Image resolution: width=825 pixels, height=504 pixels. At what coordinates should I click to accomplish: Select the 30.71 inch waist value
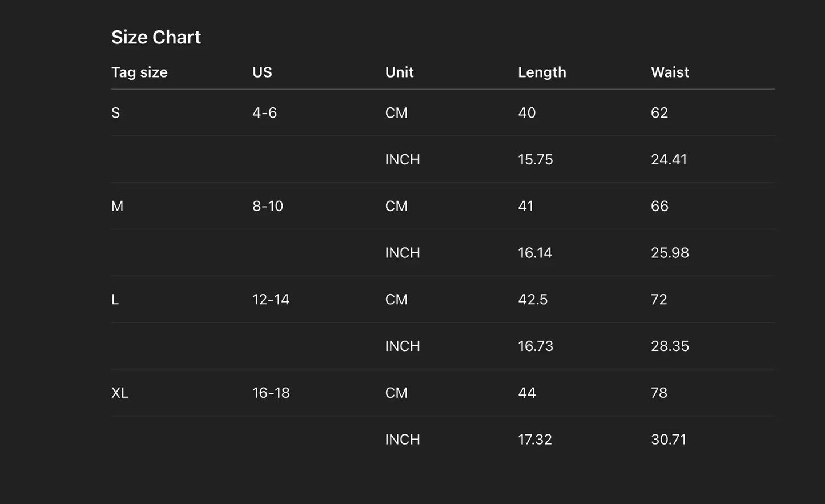pos(669,440)
